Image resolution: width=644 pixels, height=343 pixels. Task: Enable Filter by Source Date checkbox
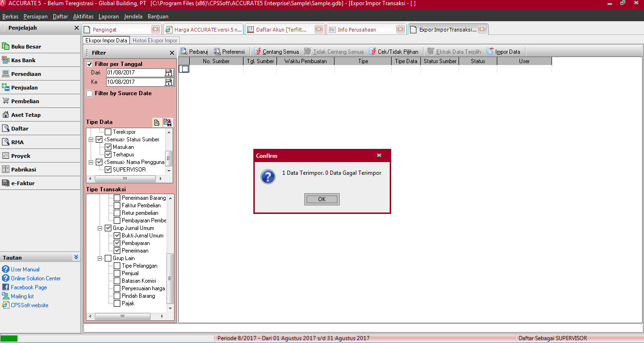pos(90,94)
